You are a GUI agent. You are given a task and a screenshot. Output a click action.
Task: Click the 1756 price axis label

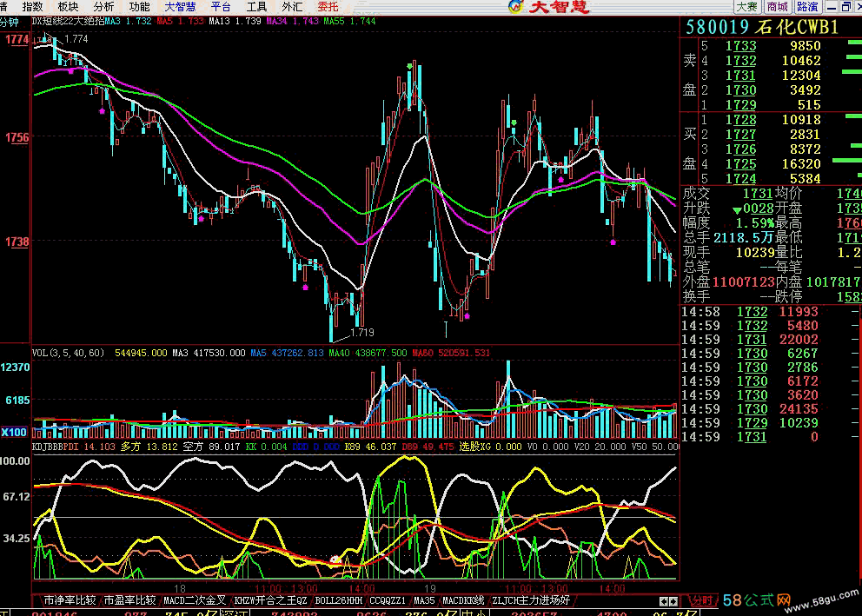tap(17, 138)
